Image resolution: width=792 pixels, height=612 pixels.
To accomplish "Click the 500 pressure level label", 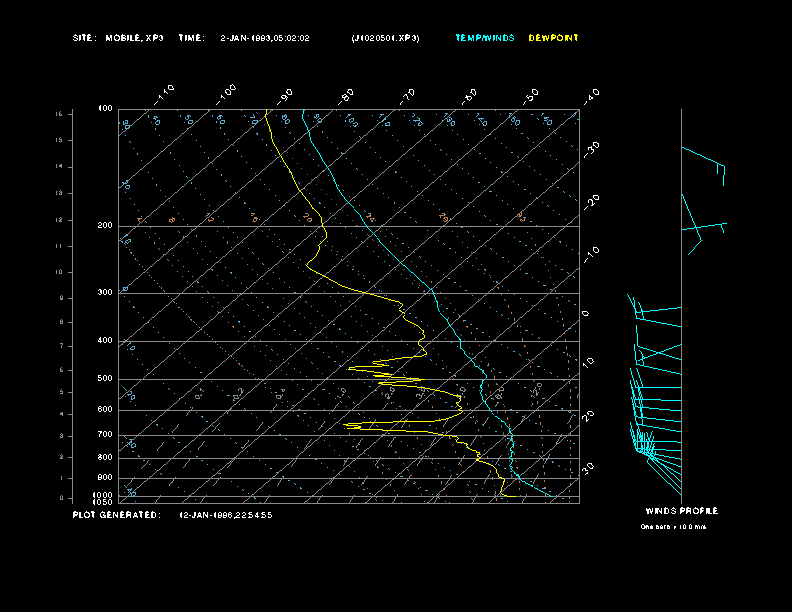I will tap(105, 379).
